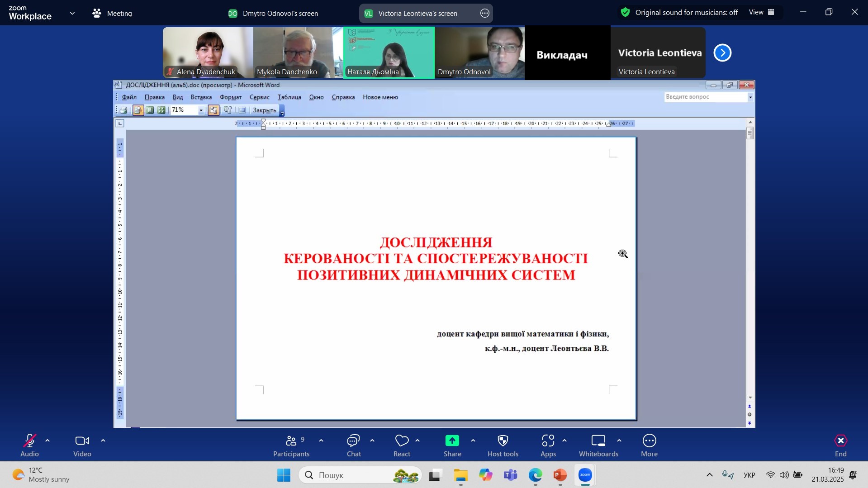Open Host tools shield icon

pyautogui.click(x=503, y=441)
